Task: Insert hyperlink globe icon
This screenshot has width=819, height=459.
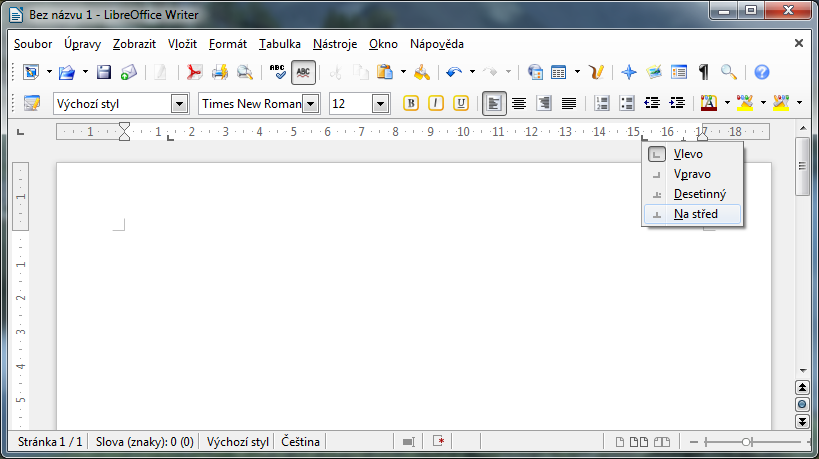Action: tap(535, 72)
